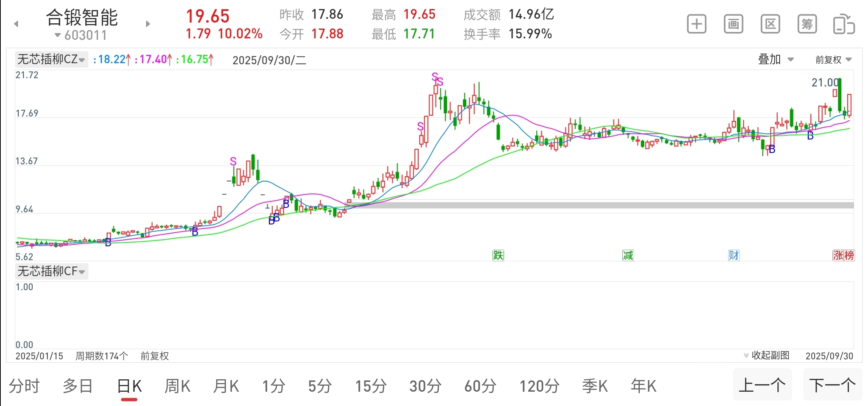Expand the 无芯插柳CZ indicator dropdown
This screenshot has width=868, height=406.
pos(52,59)
